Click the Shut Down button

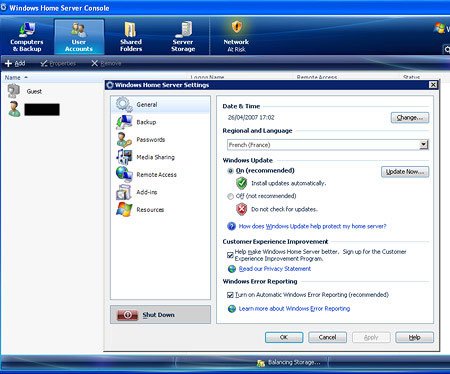pos(160,315)
